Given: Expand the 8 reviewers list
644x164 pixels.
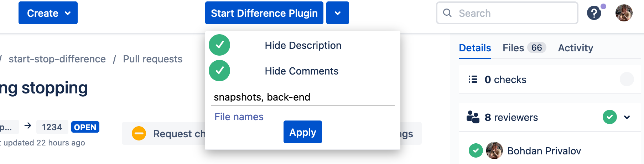Looking at the screenshot, I should click(x=627, y=117).
